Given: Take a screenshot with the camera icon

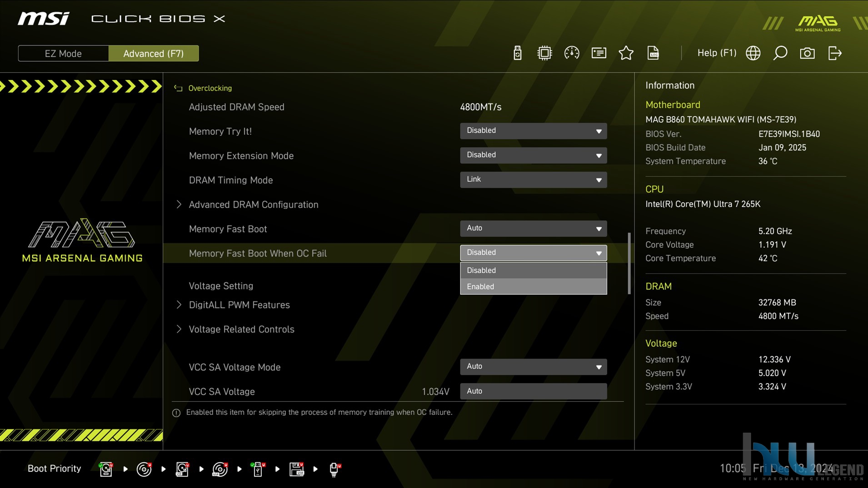Looking at the screenshot, I should pos(808,53).
